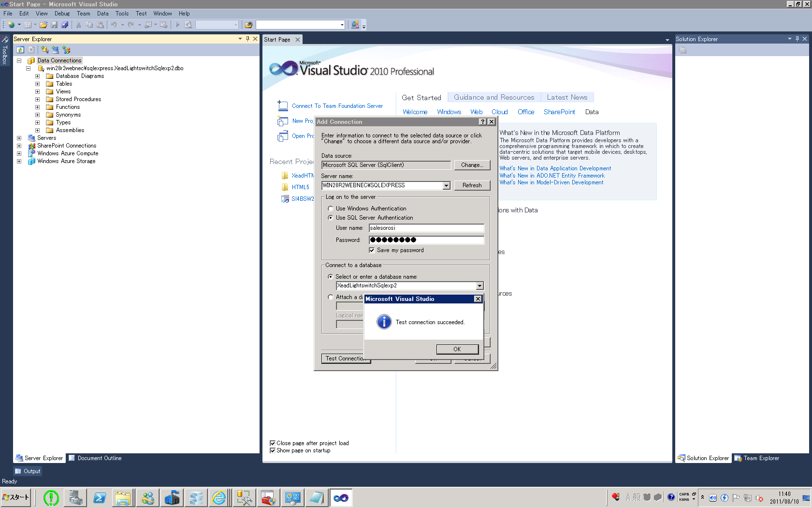This screenshot has width=812, height=508.
Task: Collapse the Data Connections tree node
Action: [x=19, y=60]
